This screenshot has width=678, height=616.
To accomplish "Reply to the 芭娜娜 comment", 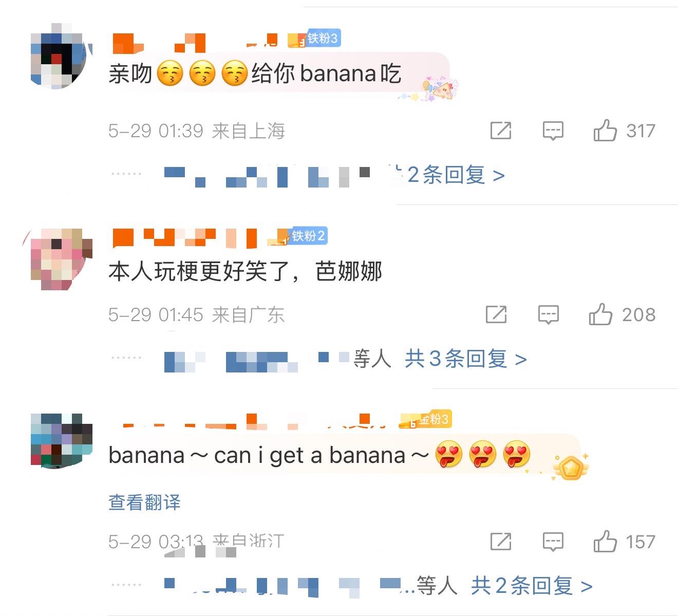I will point(548,314).
